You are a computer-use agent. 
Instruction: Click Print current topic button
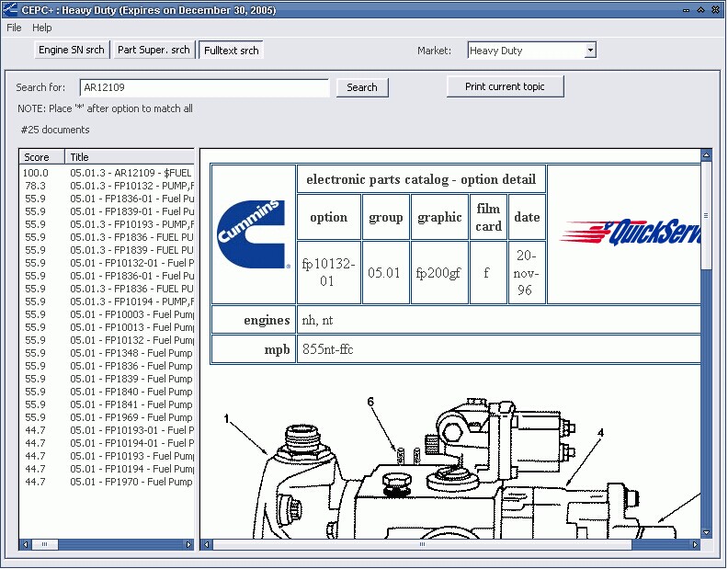505,86
